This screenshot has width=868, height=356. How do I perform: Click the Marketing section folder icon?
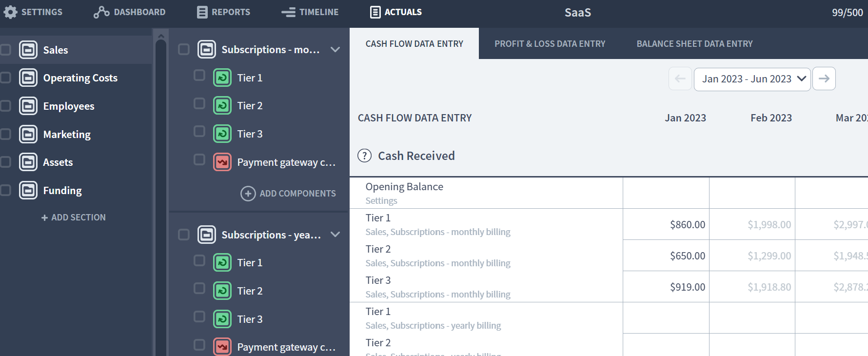pyautogui.click(x=28, y=134)
